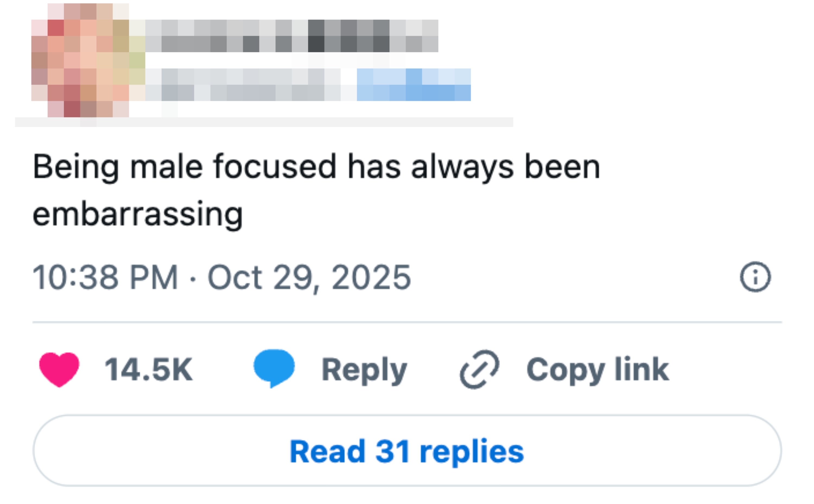
Task: Click the word "Being" in the tweet
Action: (76, 167)
